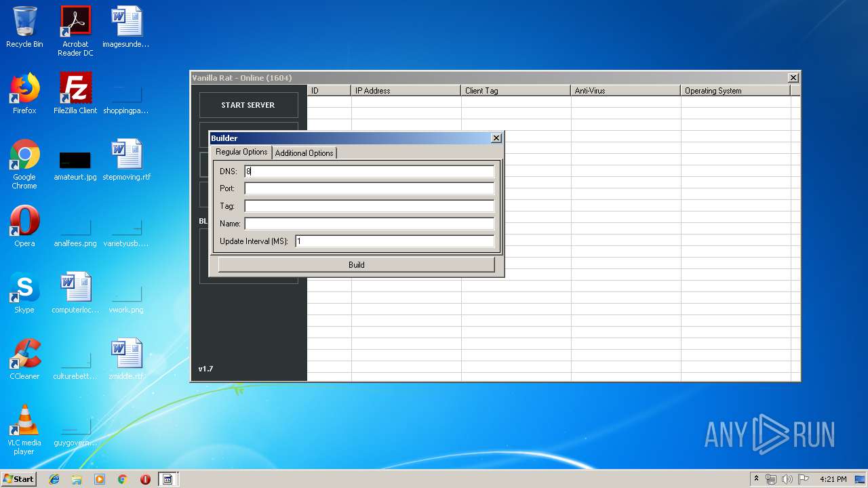Image resolution: width=868 pixels, height=488 pixels.
Task: Open FileZilla Client shortcut
Action: (75, 94)
